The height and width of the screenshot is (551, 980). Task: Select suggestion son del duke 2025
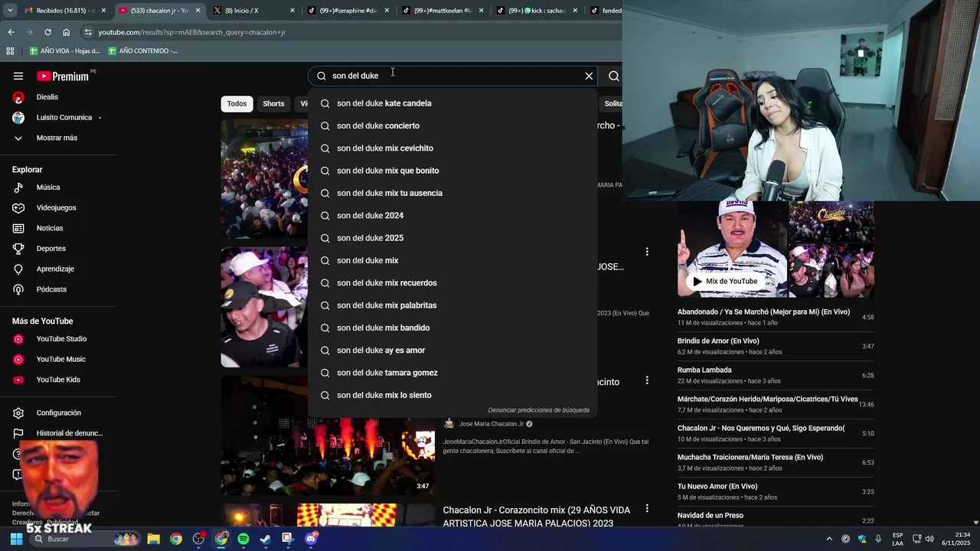[452, 238]
